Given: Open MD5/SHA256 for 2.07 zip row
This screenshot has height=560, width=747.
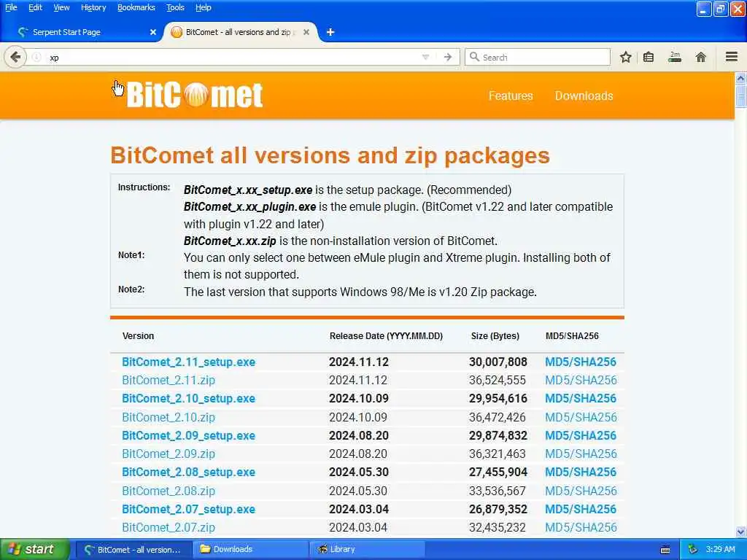Looking at the screenshot, I should [x=581, y=528].
